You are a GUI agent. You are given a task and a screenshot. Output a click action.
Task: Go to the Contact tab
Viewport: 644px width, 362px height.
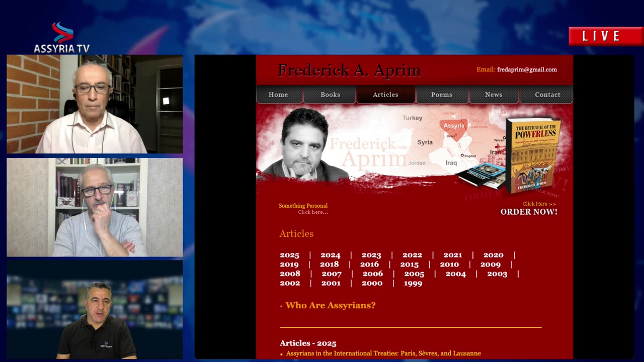547,95
